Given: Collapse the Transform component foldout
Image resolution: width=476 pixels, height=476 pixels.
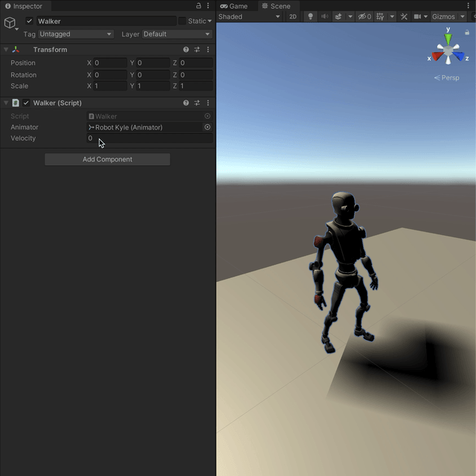Looking at the screenshot, I should tap(6, 50).
